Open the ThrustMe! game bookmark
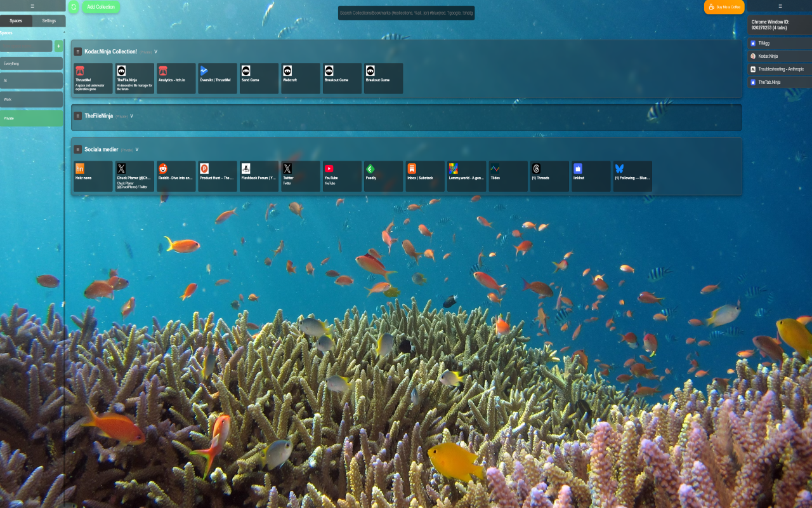Screen dimensions: 812x508 click(93, 78)
